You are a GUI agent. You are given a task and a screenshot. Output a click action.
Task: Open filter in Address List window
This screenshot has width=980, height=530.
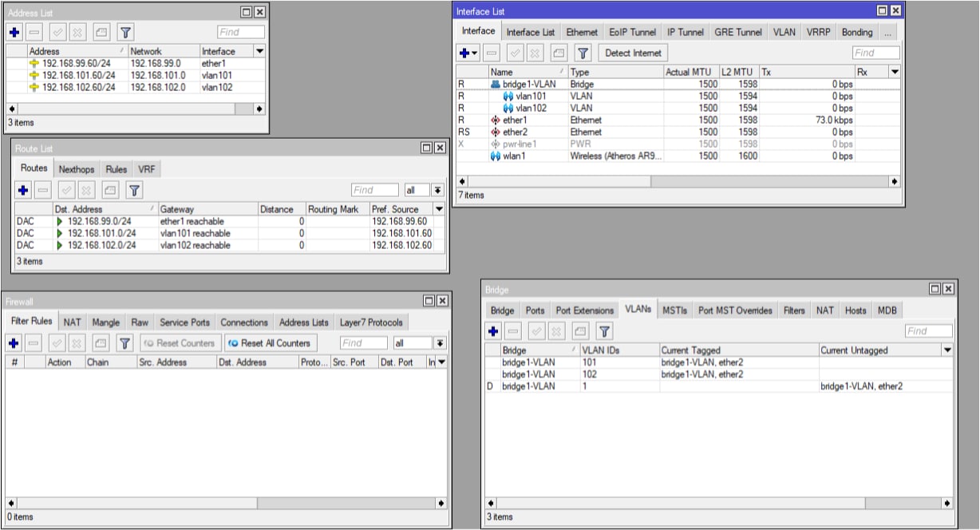click(125, 33)
